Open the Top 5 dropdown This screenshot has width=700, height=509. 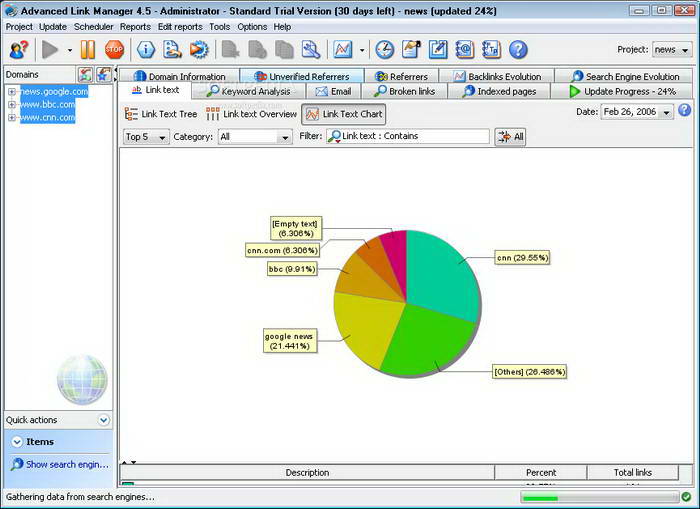[146, 137]
